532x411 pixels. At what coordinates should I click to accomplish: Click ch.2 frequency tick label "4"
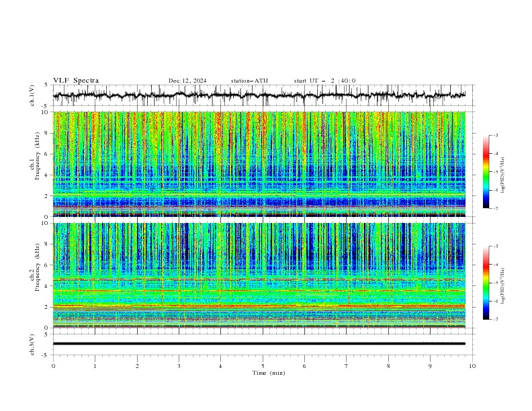[48, 286]
